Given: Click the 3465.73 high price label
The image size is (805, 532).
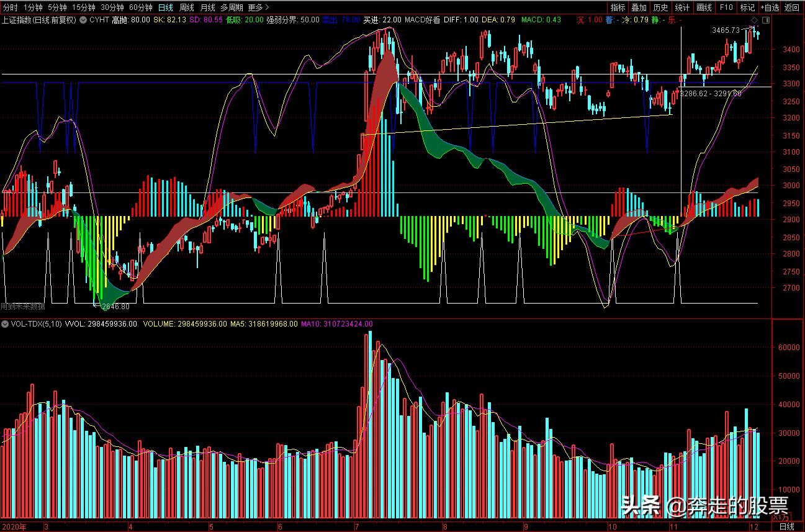Looking at the screenshot, I should [x=726, y=30].
